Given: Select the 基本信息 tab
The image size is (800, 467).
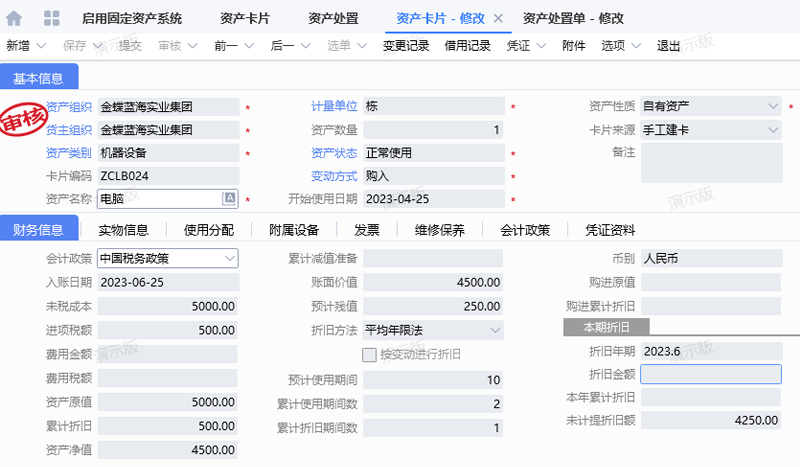Looking at the screenshot, I should coord(39,78).
